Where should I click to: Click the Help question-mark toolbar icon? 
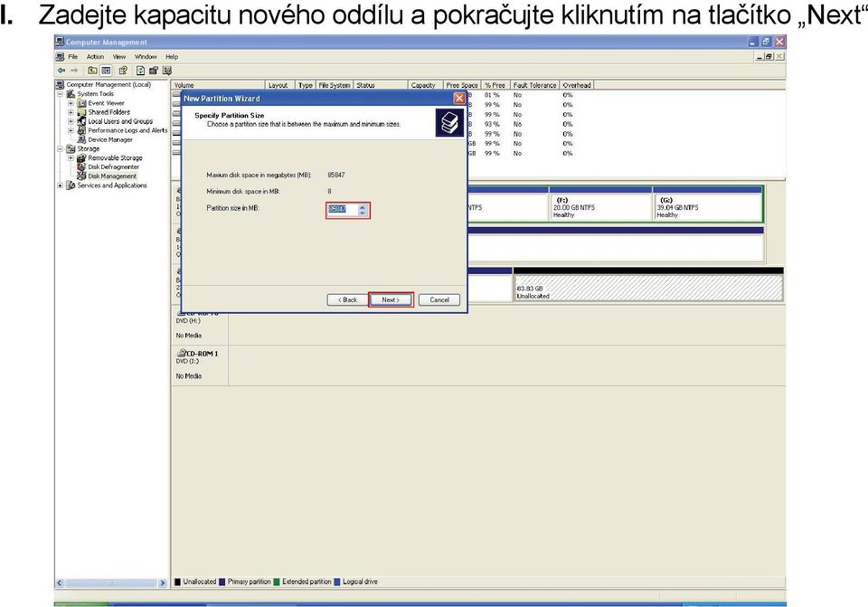[123, 71]
